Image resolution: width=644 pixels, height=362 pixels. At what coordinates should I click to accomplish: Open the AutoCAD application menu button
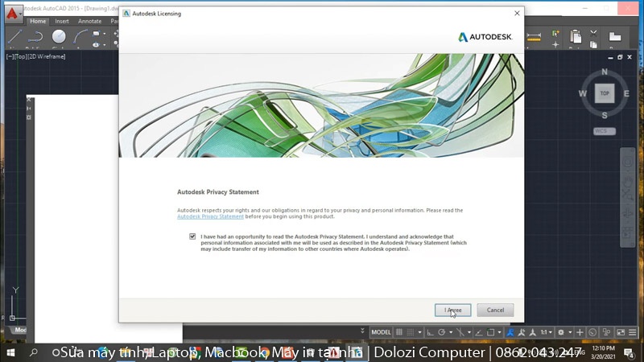(x=14, y=14)
